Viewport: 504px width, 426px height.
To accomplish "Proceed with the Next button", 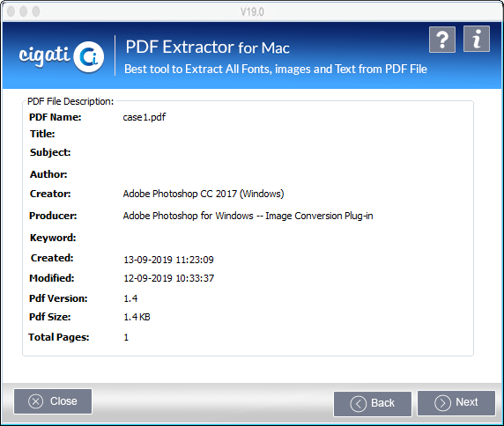I will (456, 403).
